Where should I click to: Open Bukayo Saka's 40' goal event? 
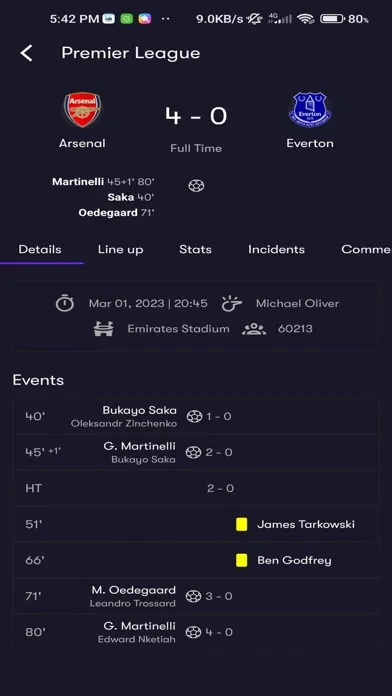tap(196, 416)
